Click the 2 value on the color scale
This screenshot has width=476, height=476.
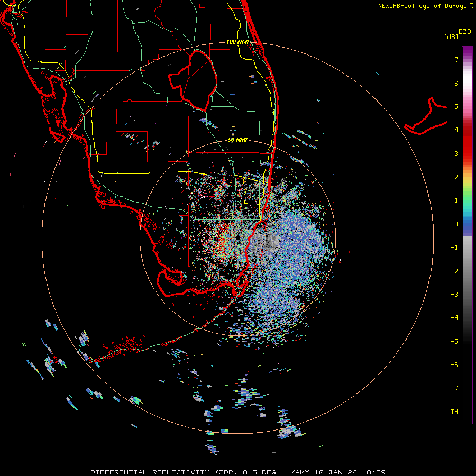pyautogui.click(x=456, y=177)
